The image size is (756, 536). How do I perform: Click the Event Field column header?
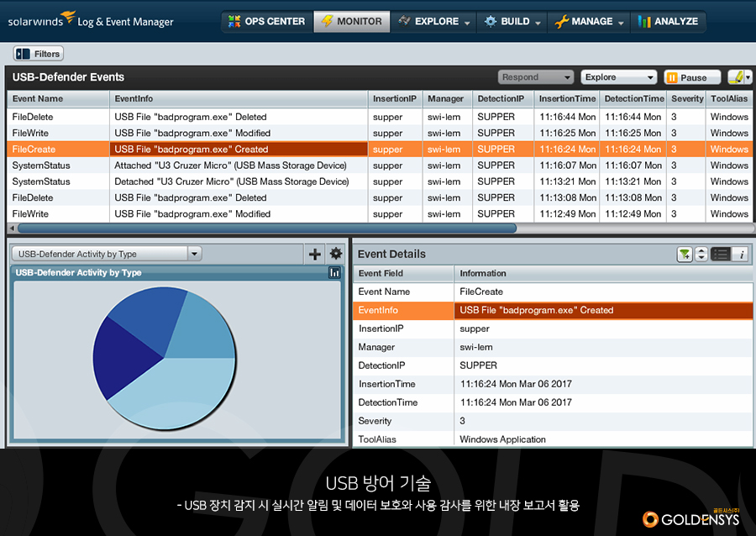pyautogui.click(x=403, y=273)
